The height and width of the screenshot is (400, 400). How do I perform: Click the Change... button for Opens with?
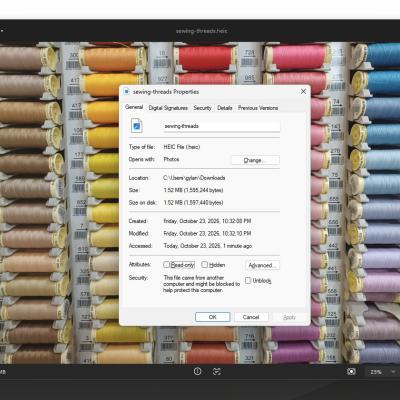click(255, 160)
